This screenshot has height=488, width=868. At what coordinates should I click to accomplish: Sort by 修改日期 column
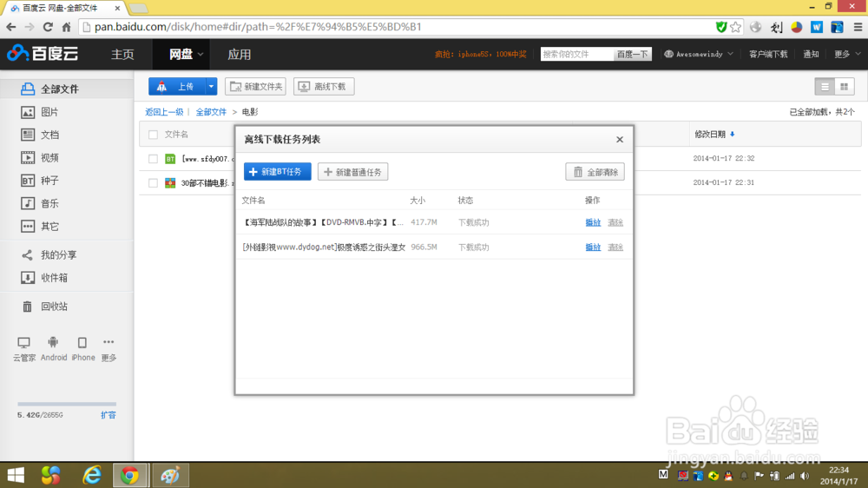(x=714, y=134)
